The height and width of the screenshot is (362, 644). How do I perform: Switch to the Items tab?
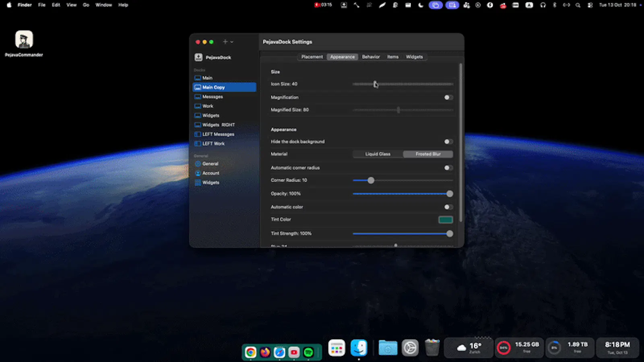point(393,57)
